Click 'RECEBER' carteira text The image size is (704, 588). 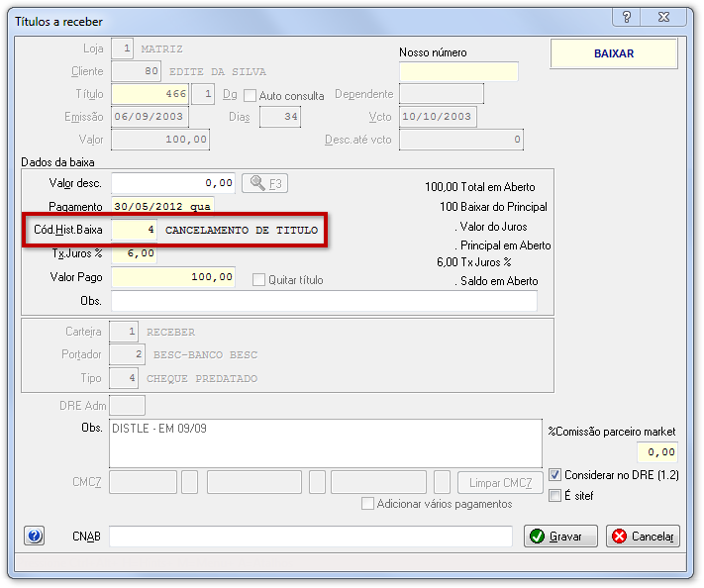coord(170,333)
